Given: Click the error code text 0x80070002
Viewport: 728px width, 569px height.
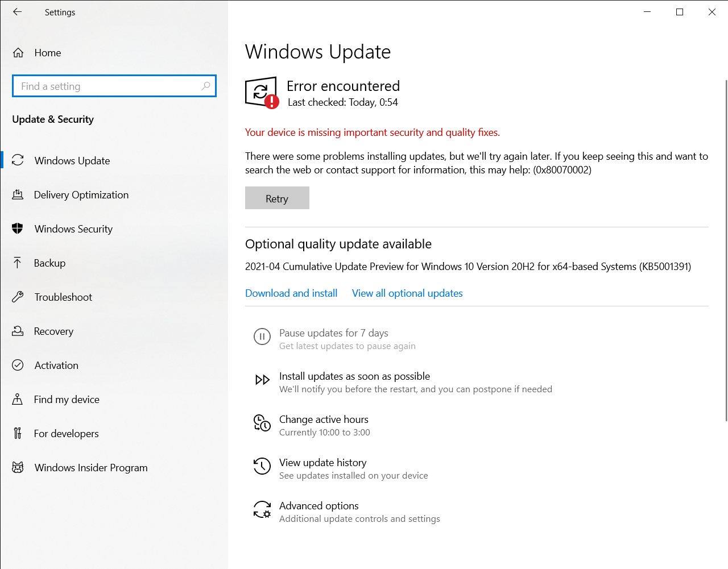Looking at the screenshot, I should coord(562,170).
